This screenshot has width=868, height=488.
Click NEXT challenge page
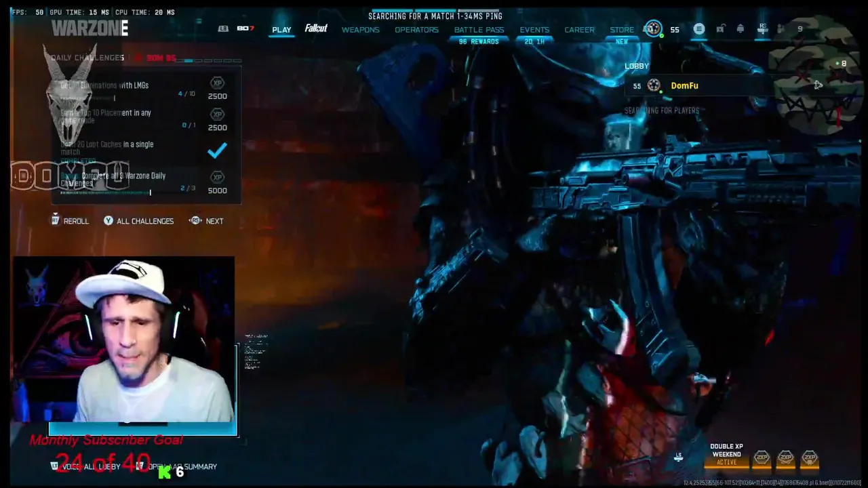(x=206, y=221)
